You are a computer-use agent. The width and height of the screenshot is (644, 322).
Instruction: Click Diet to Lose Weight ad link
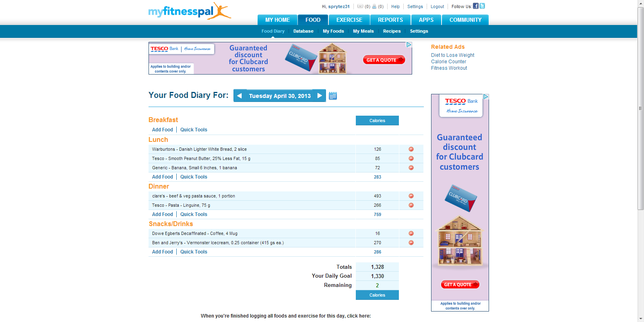(452, 55)
